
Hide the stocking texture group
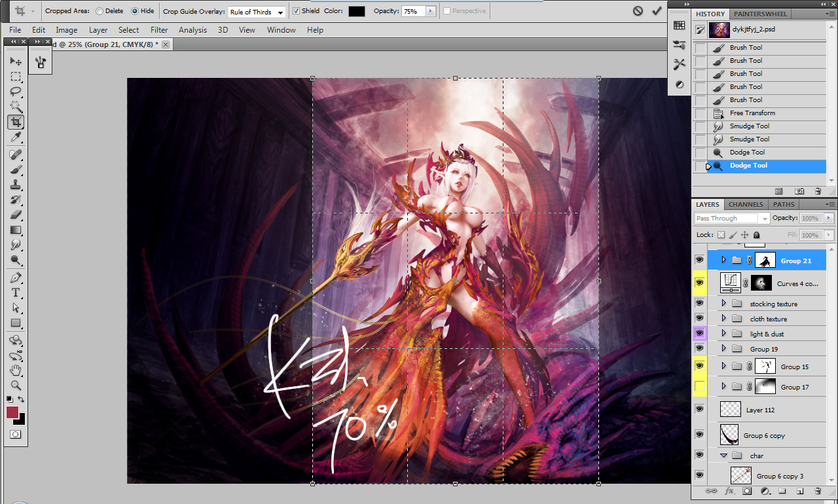click(x=700, y=304)
